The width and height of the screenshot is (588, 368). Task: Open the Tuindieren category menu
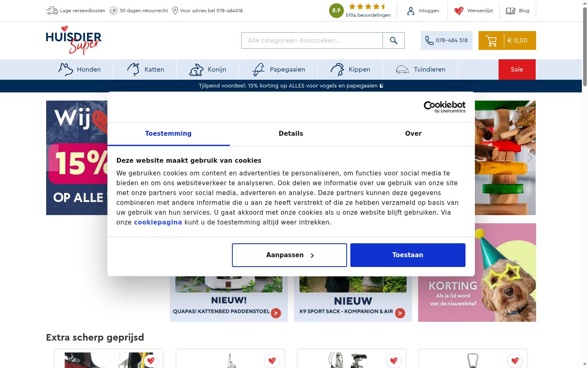click(421, 70)
